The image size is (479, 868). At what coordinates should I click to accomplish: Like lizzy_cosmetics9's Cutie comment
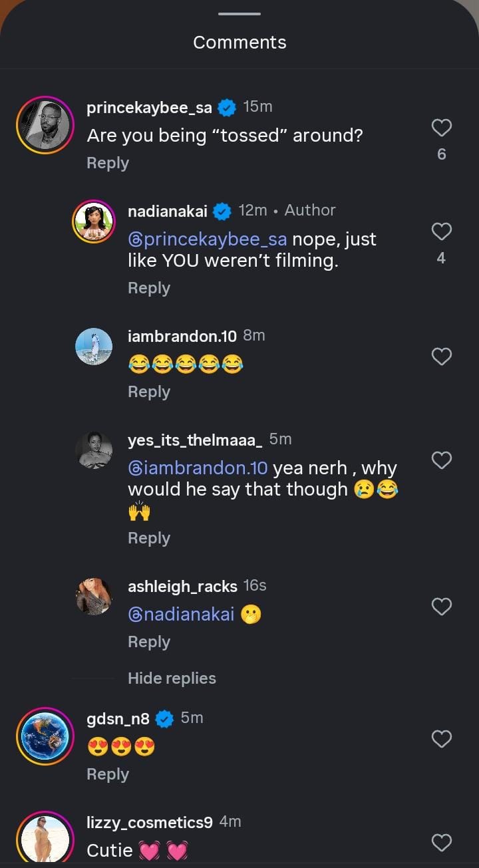tap(442, 843)
